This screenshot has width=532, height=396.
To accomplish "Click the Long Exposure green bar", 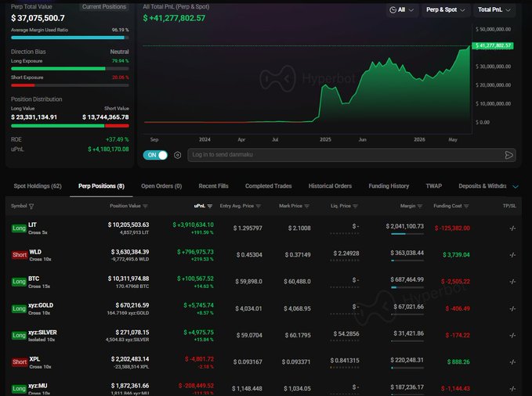I will click(58, 69).
